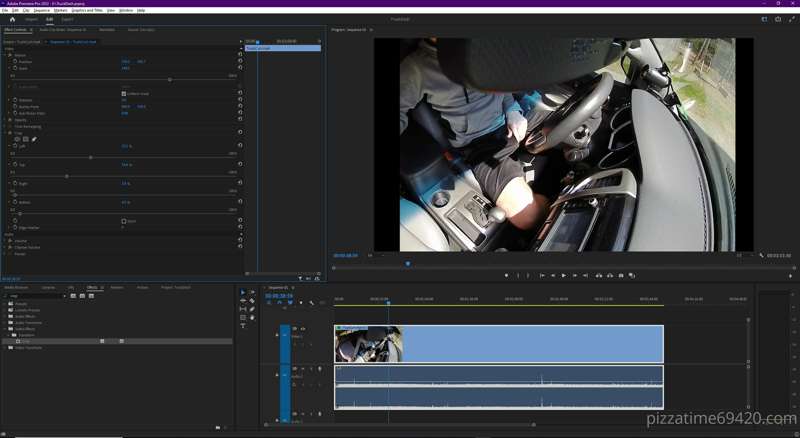This screenshot has height=438, width=800.
Task: Switch to the Effects panel tab
Action: coord(92,287)
